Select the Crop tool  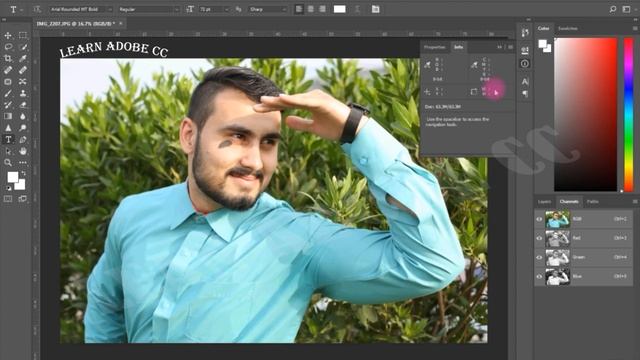(x=8, y=58)
